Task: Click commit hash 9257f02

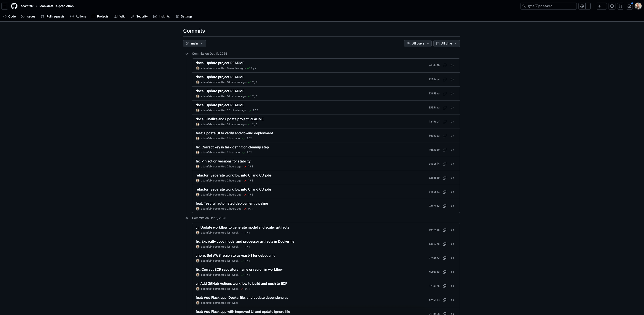Action: (434, 206)
